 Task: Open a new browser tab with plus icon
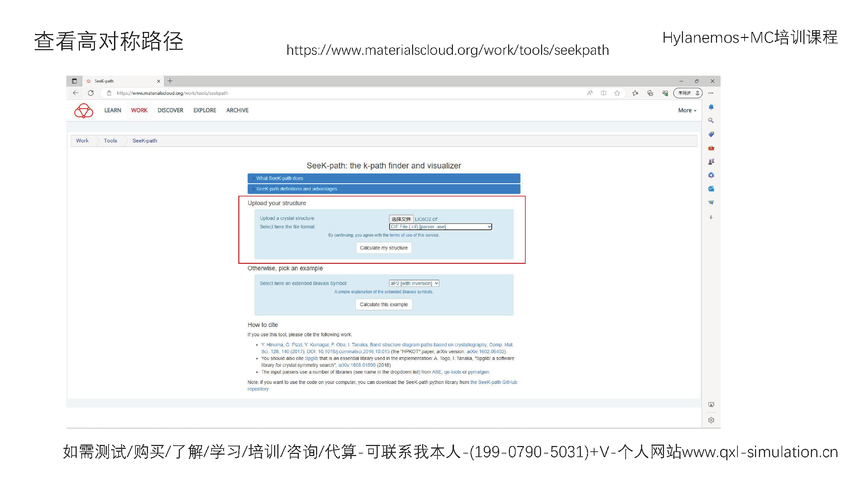(170, 81)
